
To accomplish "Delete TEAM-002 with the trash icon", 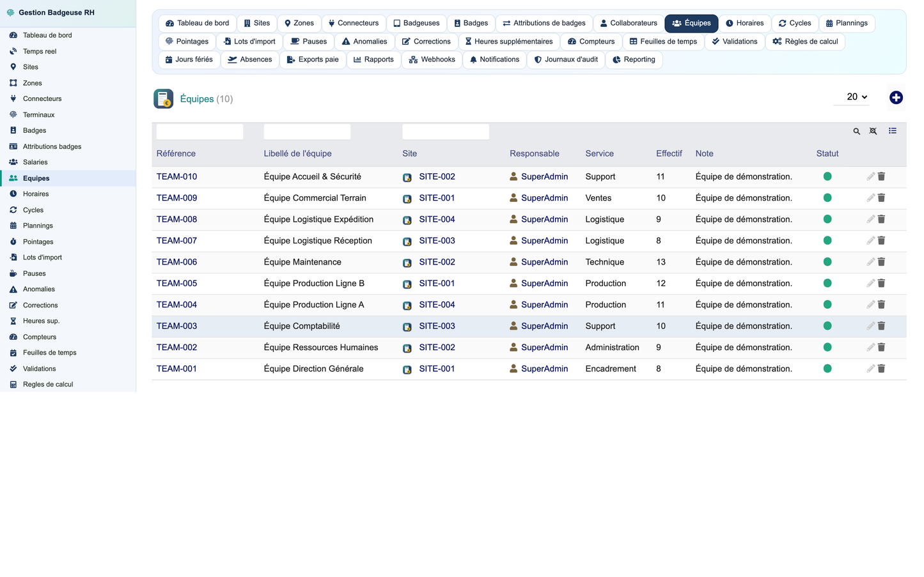I will 881,348.
